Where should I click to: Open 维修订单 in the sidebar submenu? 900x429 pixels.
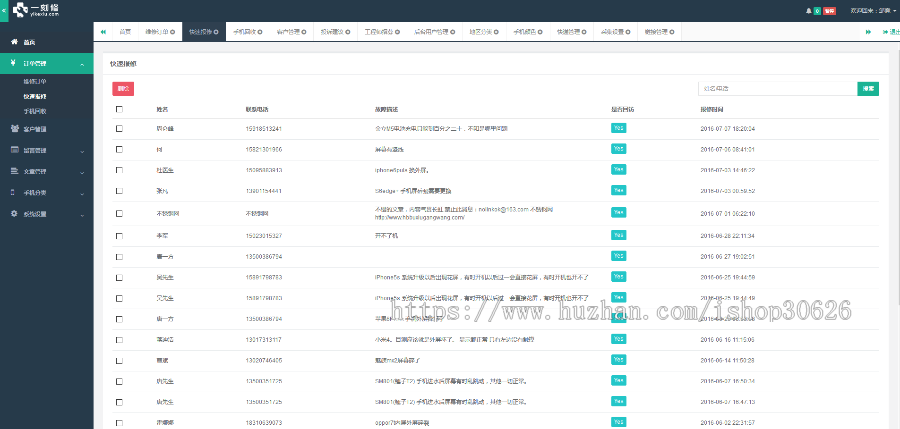point(35,82)
